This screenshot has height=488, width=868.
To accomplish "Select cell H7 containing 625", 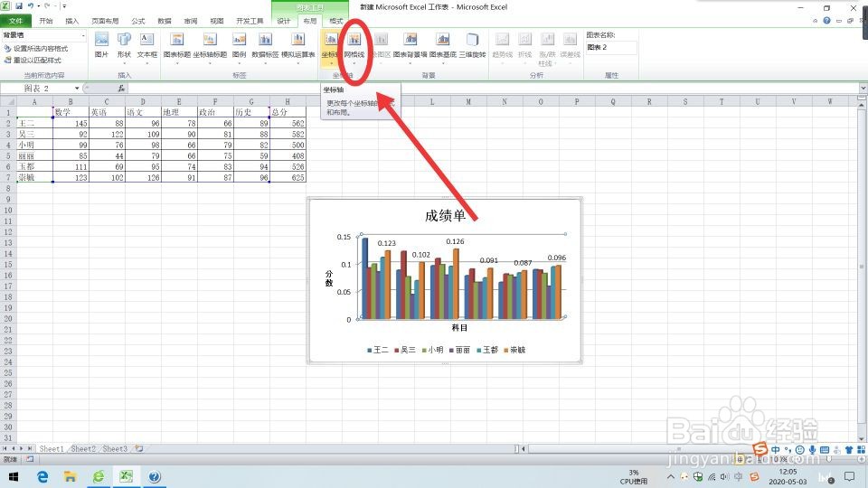I will tap(288, 178).
